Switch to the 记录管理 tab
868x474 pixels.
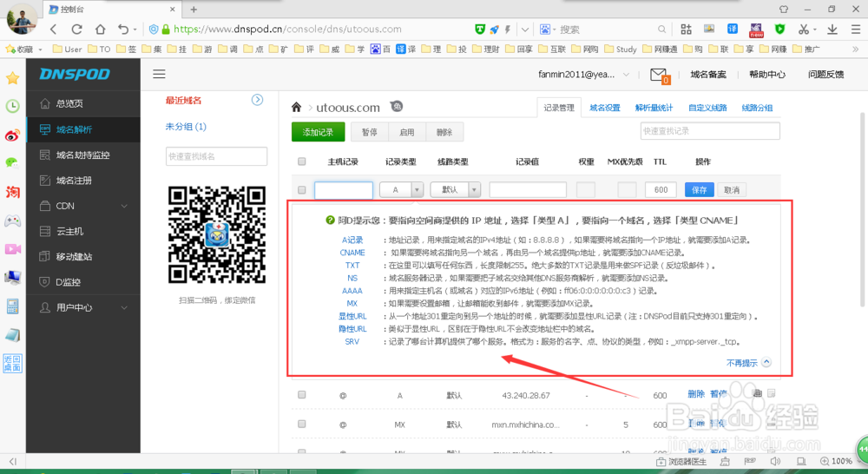pos(558,108)
